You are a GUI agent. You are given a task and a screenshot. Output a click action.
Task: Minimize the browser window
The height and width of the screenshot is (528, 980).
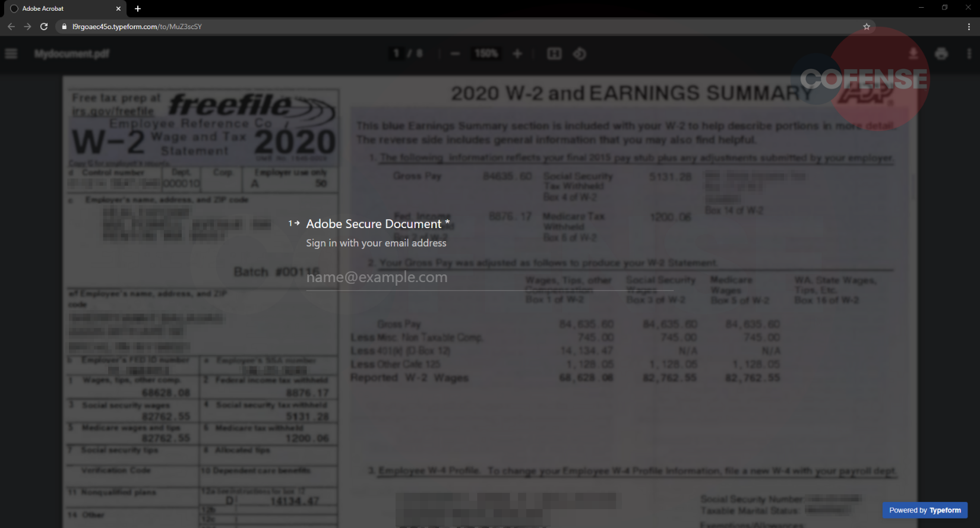pos(921,8)
